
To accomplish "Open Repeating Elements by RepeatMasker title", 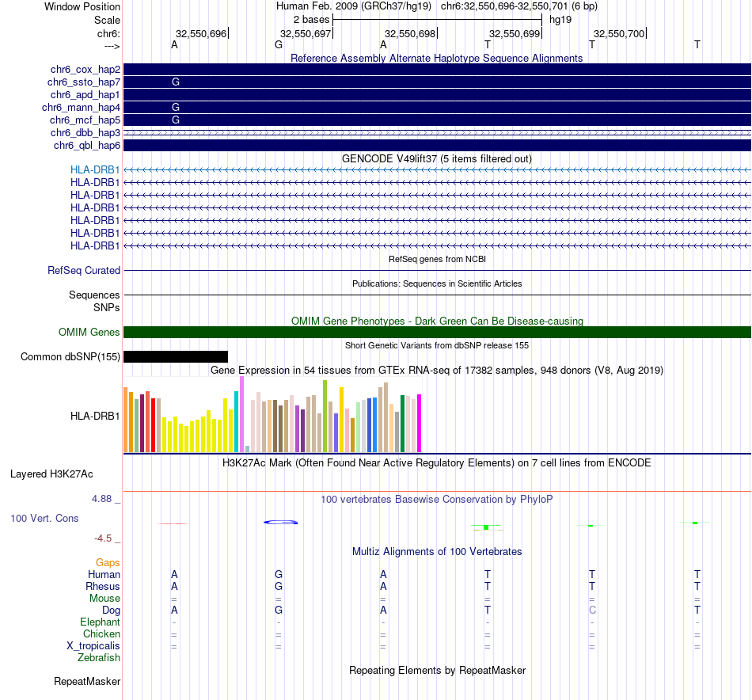I will click(437, 670).
